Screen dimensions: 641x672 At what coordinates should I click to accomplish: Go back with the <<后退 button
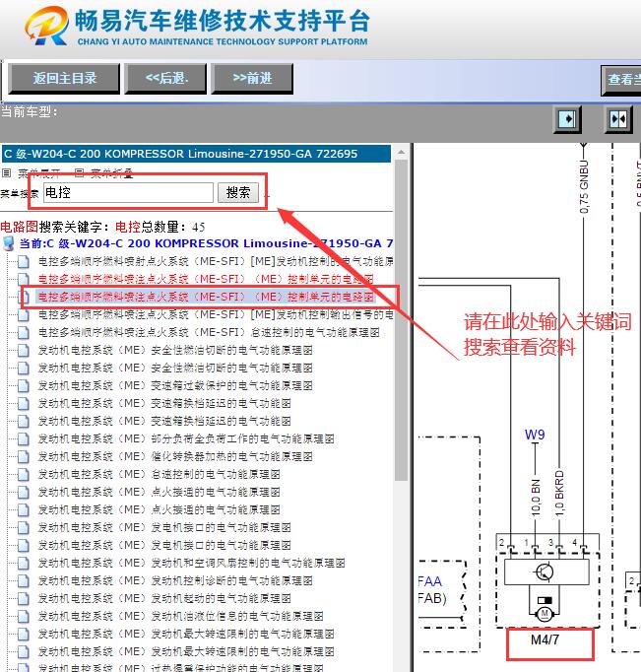[165, 79]
